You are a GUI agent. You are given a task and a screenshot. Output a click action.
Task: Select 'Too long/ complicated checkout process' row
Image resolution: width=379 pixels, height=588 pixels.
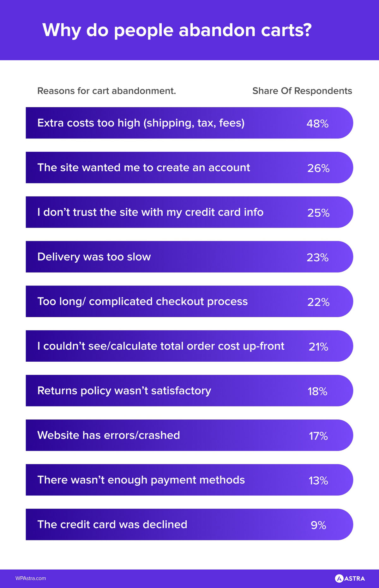tap(189, 301)
